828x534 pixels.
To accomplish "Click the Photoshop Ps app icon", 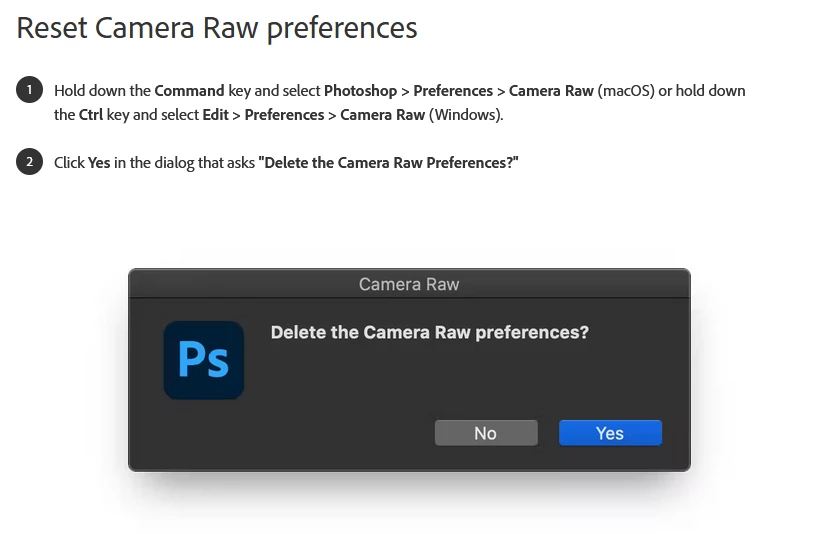I will (x=204, y=360).
